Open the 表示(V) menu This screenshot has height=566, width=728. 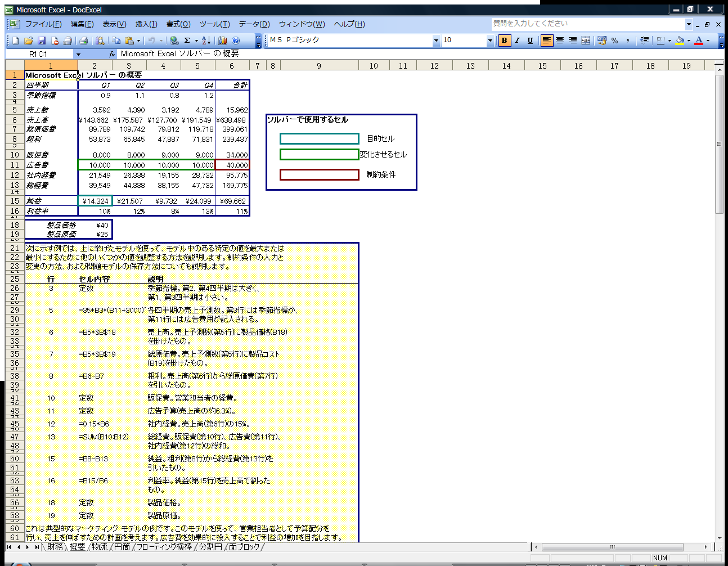pos(114,24)
